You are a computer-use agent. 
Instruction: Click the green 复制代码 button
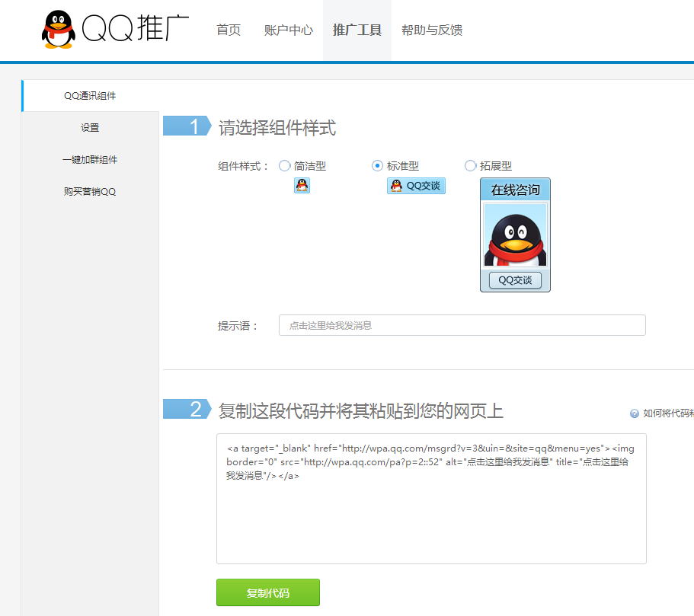click(268, 592)
